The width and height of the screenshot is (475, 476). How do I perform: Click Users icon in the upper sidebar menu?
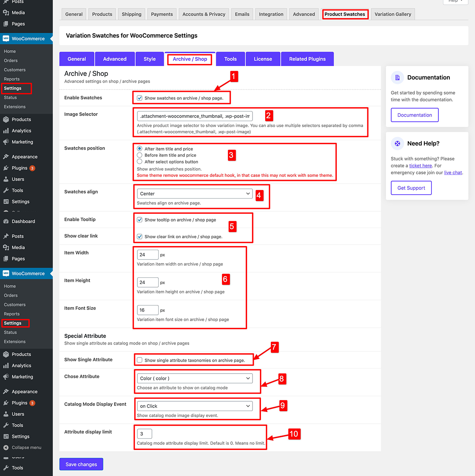[x=6, y=179]
